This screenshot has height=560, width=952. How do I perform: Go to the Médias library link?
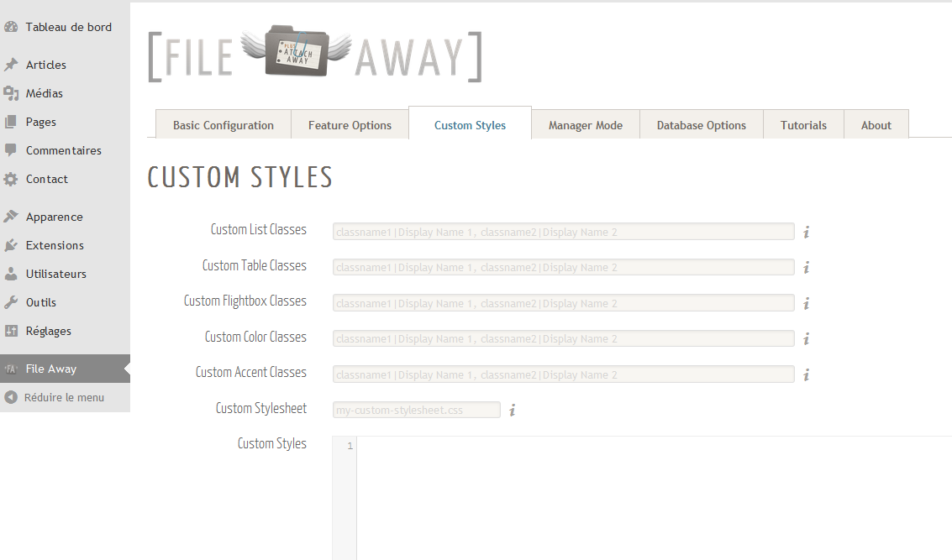[45, 93]
